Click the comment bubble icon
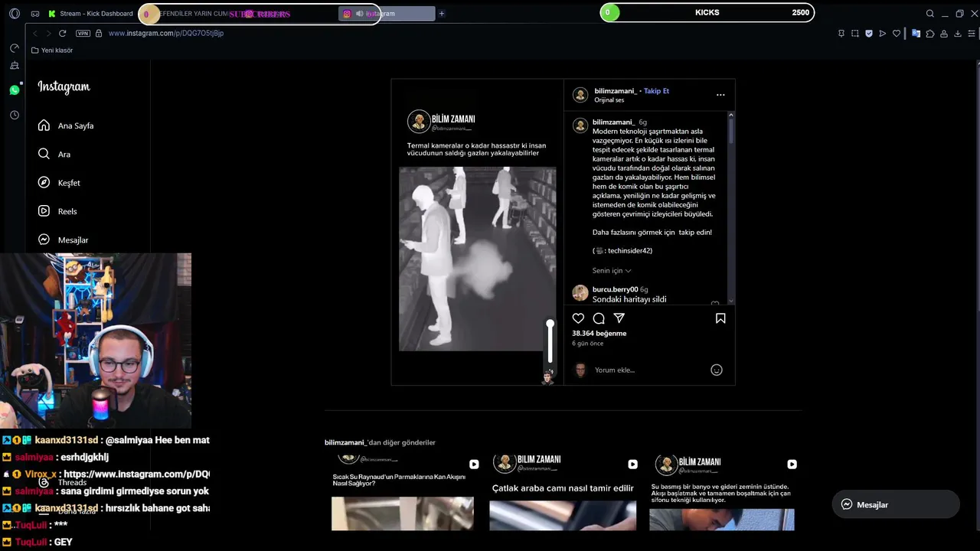This screenshot has width=980, height=551. coord(599,318)
